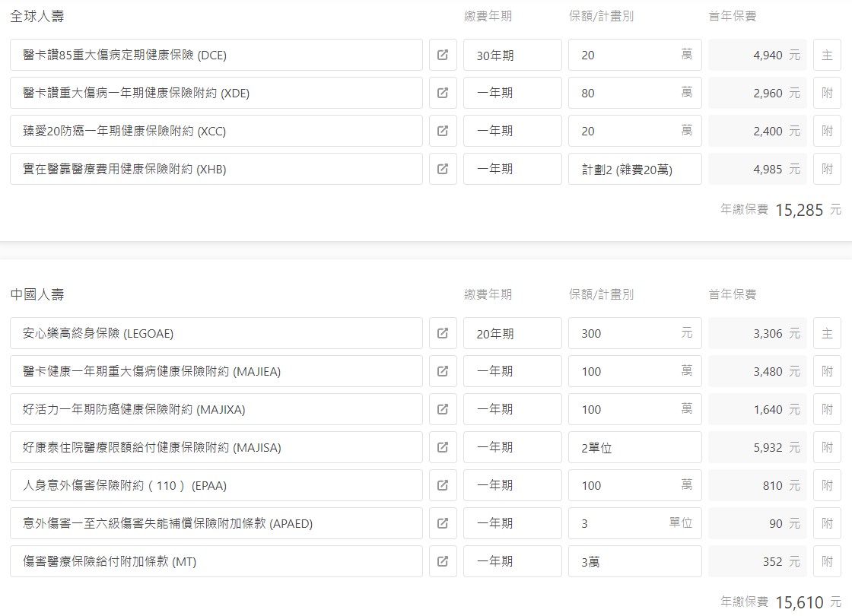Edit the coverage amount 80萬 for XDE
Image resolution: width=852 pixels, height=616 pixels.
[x=635, y=93]
